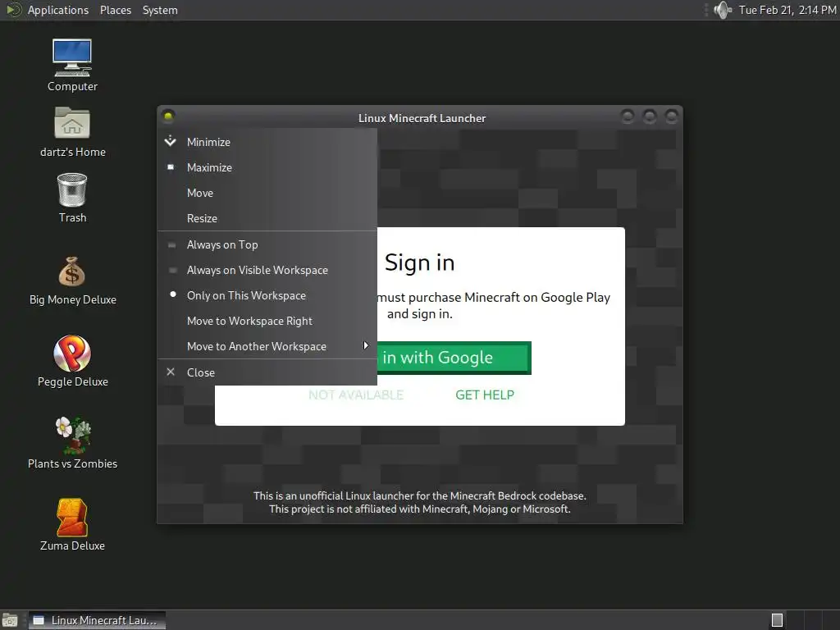Click the volume speaker icon in the panel
This screenshot has width=840, height=630.
click(x=723, y=10)
